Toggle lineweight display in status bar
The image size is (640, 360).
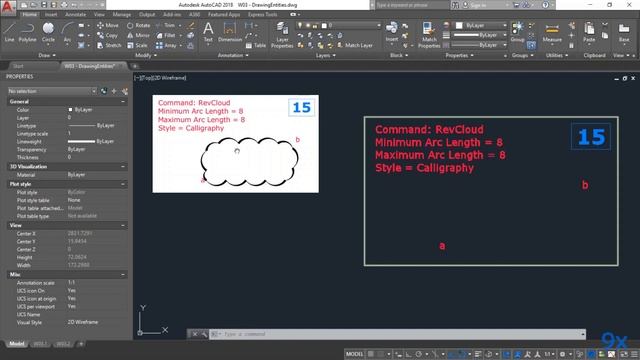[478, 354]
